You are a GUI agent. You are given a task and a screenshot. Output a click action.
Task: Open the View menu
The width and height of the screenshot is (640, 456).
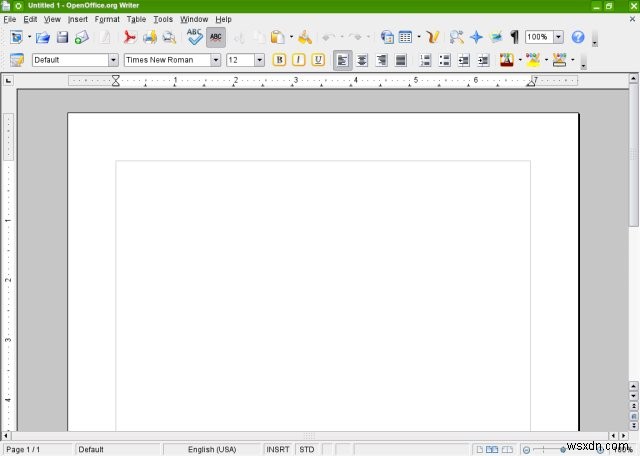[x=52, y=19]
